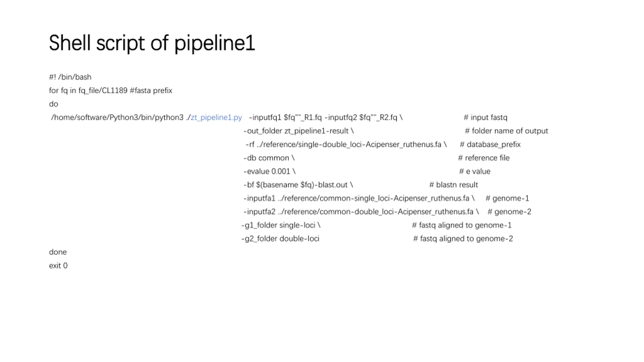644x362 pixels.
Task: Click the '# input fastq' comment
Action: pyautogui.click(x=486, y=118)
